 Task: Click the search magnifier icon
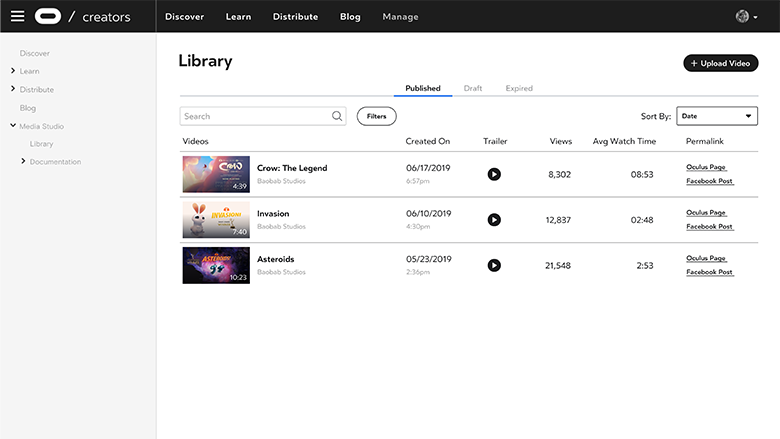click(x=337, y=116)
